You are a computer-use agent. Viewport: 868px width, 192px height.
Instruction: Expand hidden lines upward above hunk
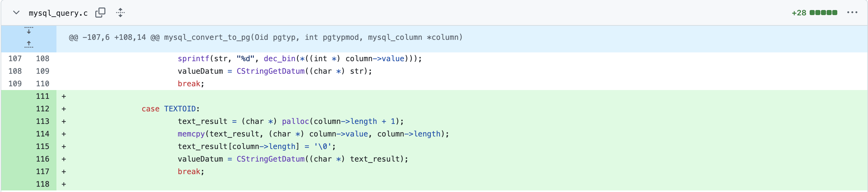(29, 44)
